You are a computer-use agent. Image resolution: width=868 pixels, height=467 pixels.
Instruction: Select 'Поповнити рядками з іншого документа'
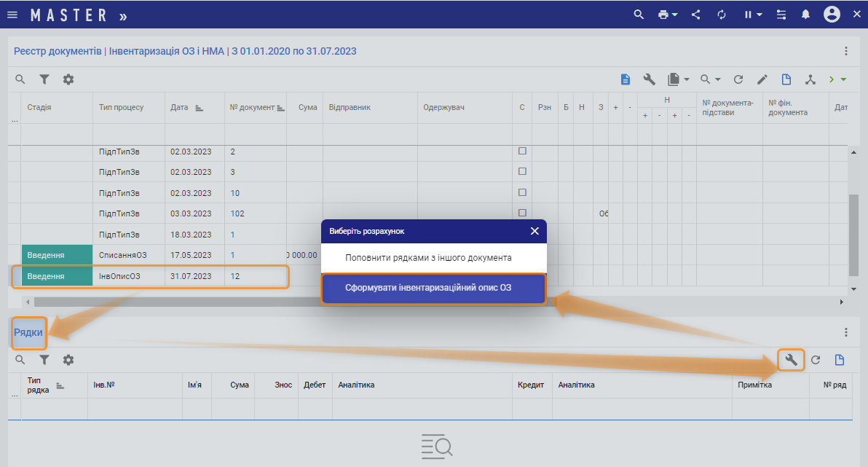coord(428,258)
